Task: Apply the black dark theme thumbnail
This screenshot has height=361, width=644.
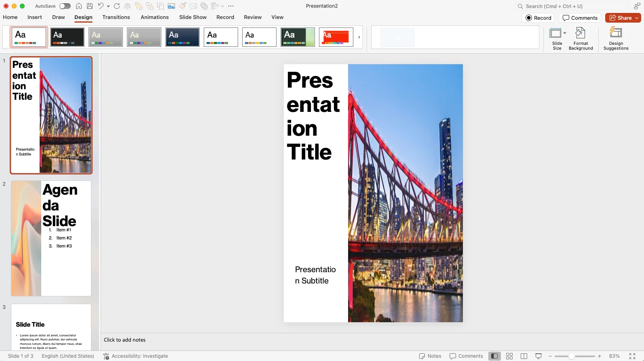Action: (67, 37)
